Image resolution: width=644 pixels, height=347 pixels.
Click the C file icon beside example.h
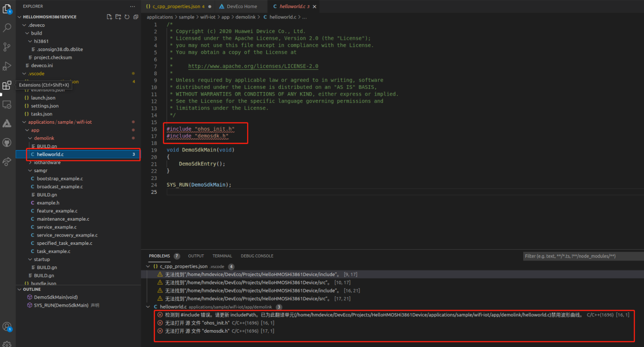32,203
